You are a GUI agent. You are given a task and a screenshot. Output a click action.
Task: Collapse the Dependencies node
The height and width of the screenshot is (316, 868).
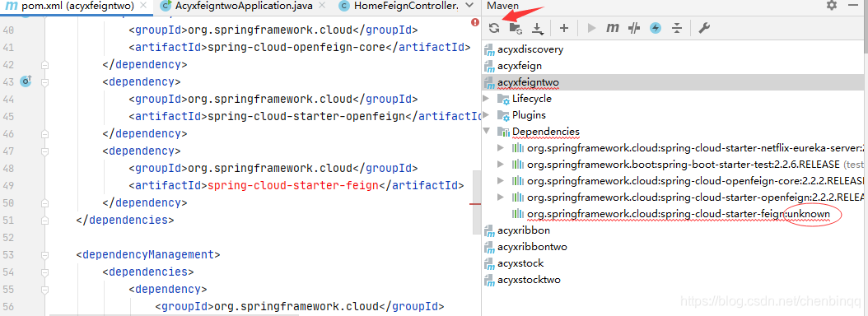point(487,132)
